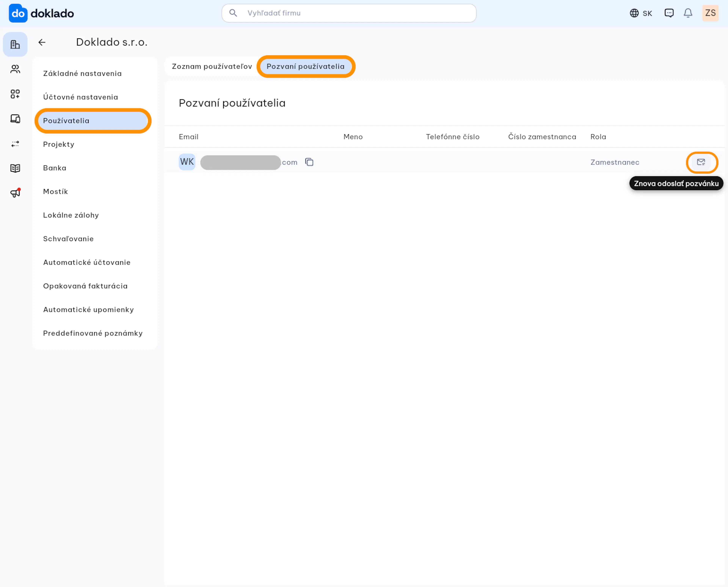Open the apps grid-plus icon in sidebar
Viewport: 728px width, 587px height.
pos(15,94)
